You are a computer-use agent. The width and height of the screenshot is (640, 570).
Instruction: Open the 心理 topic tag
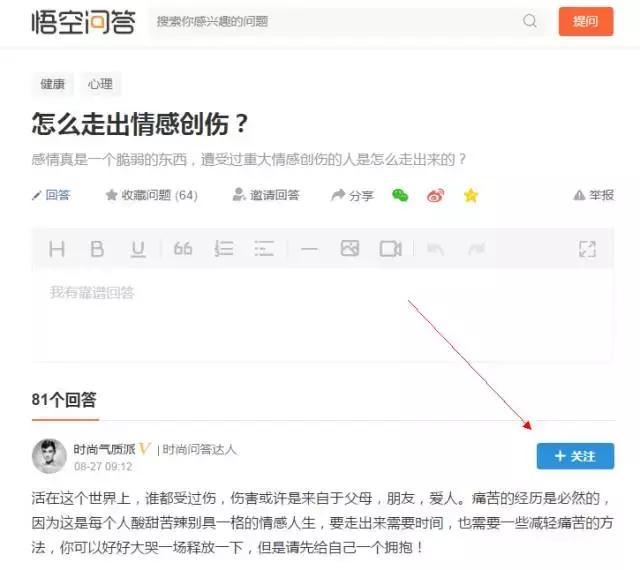[x=100, y=84]
